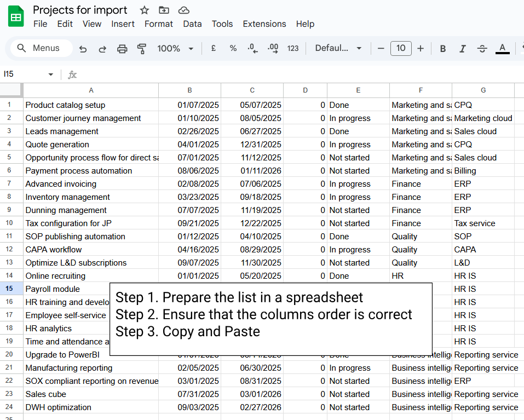This screenshot has height=420, width=524.
Task: Click the 'Billing' cell
Action: [483, 171]
